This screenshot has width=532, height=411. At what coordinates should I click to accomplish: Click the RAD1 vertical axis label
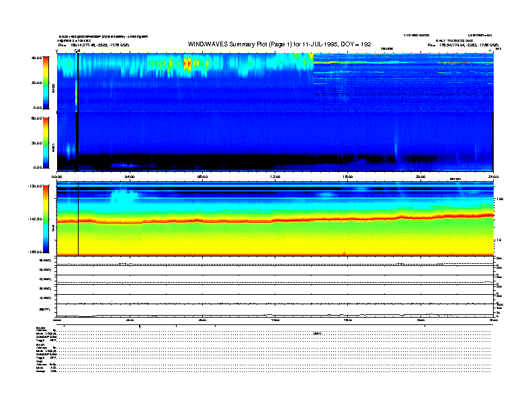pos(53,147)
